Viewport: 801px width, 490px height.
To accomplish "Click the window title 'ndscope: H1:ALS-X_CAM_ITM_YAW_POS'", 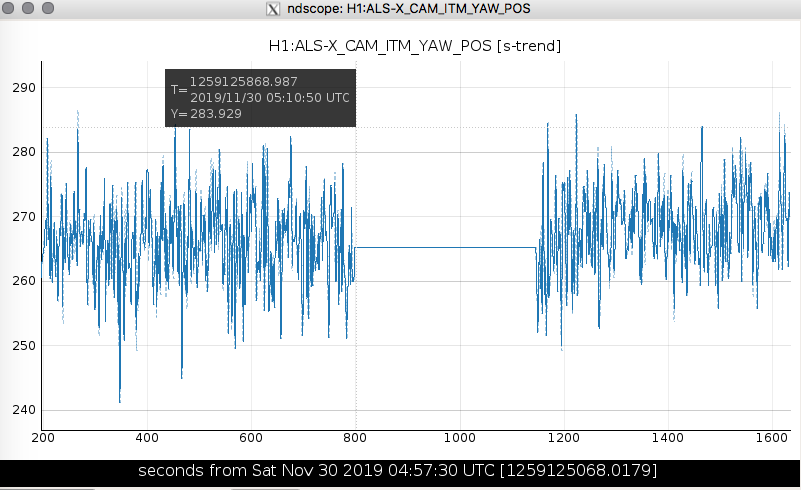I will click(x=409, y=9).
